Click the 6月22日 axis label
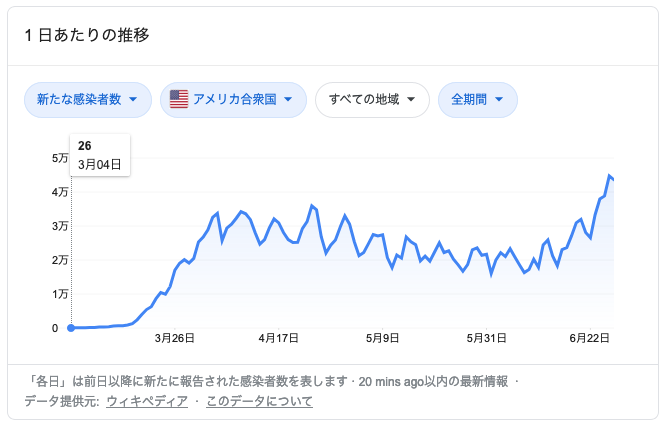Viewport: 667px width, 427px height. point(590,338)
